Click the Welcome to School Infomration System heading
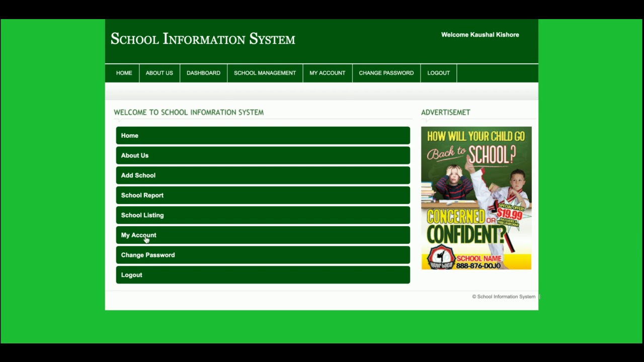 (189, 112)
